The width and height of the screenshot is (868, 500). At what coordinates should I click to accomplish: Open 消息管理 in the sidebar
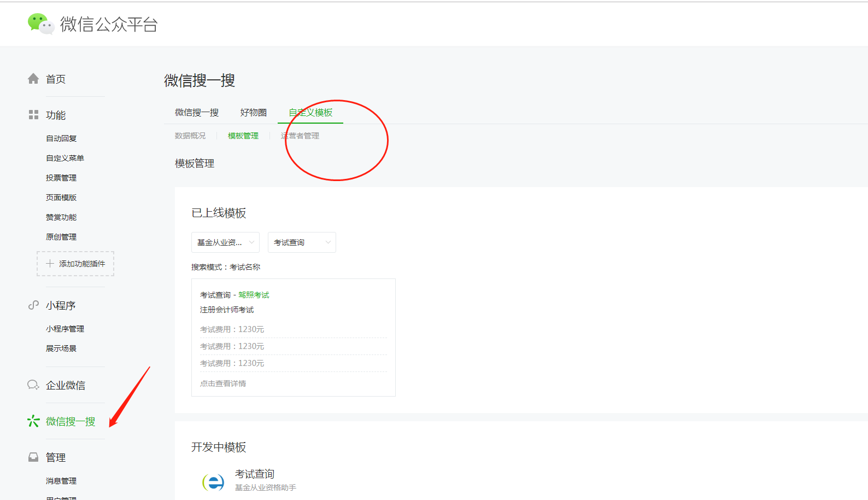click(61, 481)
